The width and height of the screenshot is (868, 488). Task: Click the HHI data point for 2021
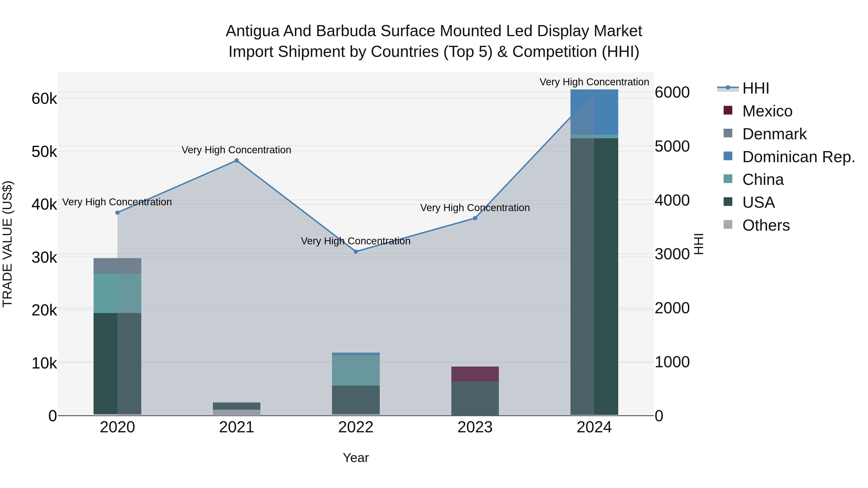click(237, 161)
